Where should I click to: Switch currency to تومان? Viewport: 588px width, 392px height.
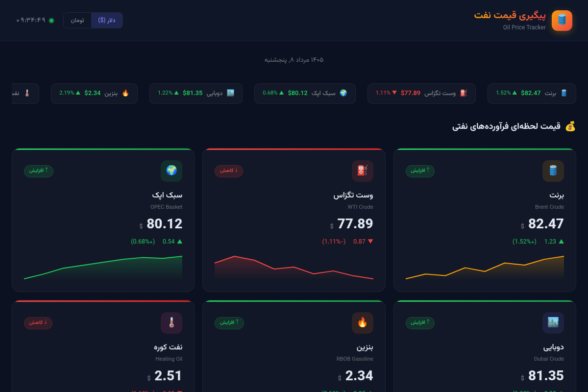coord(77,21)
